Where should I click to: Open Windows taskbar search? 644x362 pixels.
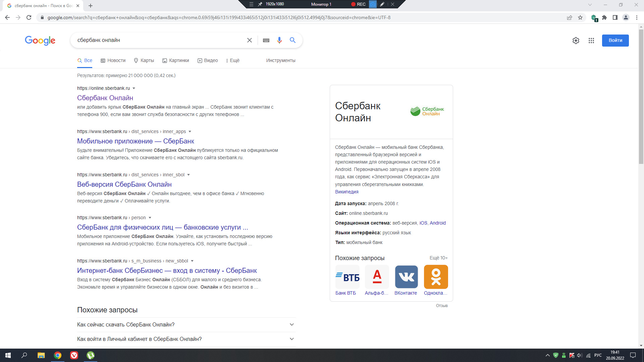pos(24,355)
